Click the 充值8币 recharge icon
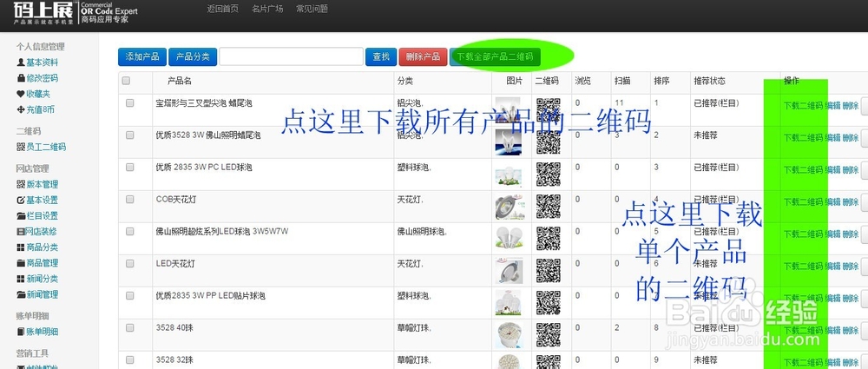Image resolution: width=868 pixels, height=369 pixels. 21,109
